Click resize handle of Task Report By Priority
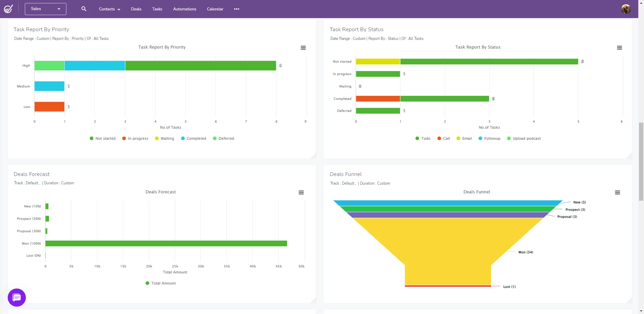Image resolution: width=644 pixels, height=314 pixels. [x=314, y=156]
